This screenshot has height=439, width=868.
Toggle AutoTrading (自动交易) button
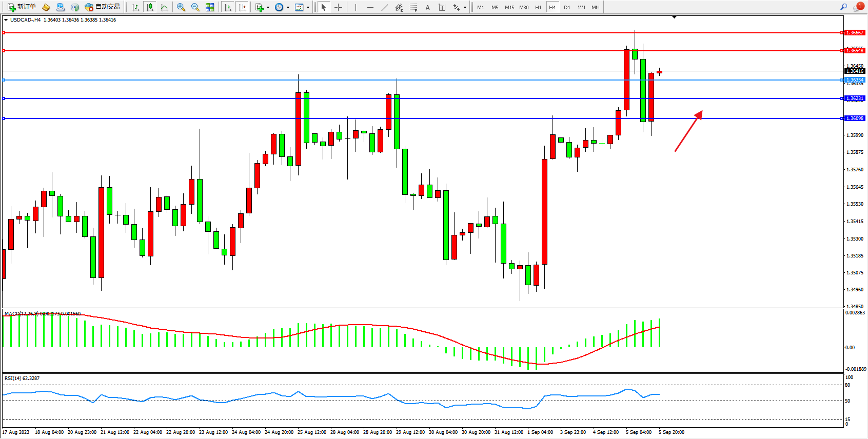tap(102, 7)
